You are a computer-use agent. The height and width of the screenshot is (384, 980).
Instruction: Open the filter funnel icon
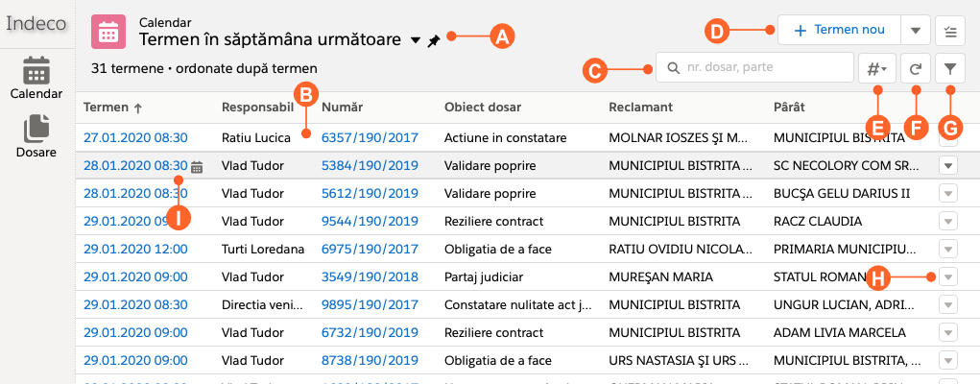point(949,68)
